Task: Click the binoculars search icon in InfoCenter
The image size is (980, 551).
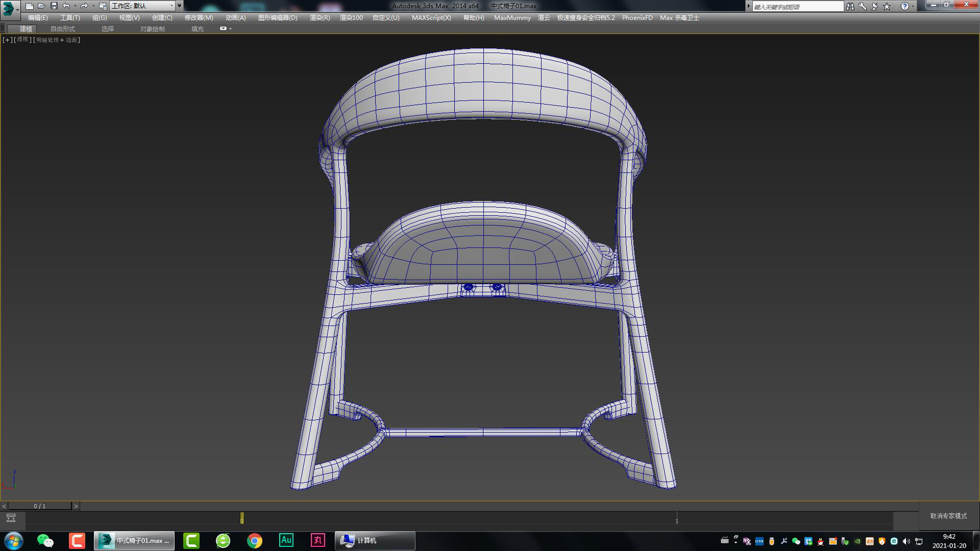Action: 850,6
